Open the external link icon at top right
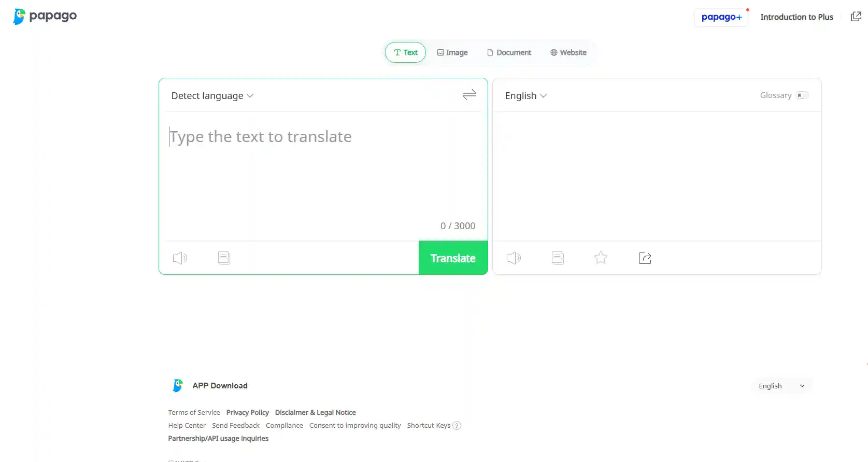Screen dimensions: 868x462 (856, 17)
